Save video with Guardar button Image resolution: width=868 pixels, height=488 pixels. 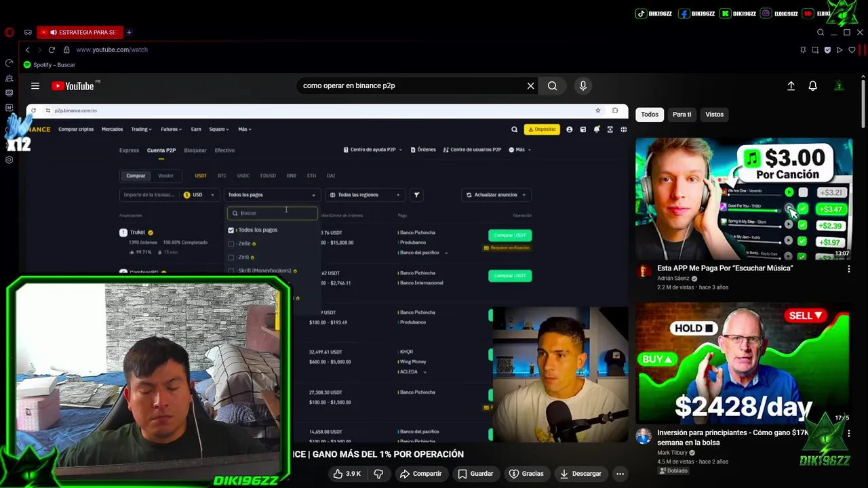coord(475,474)
